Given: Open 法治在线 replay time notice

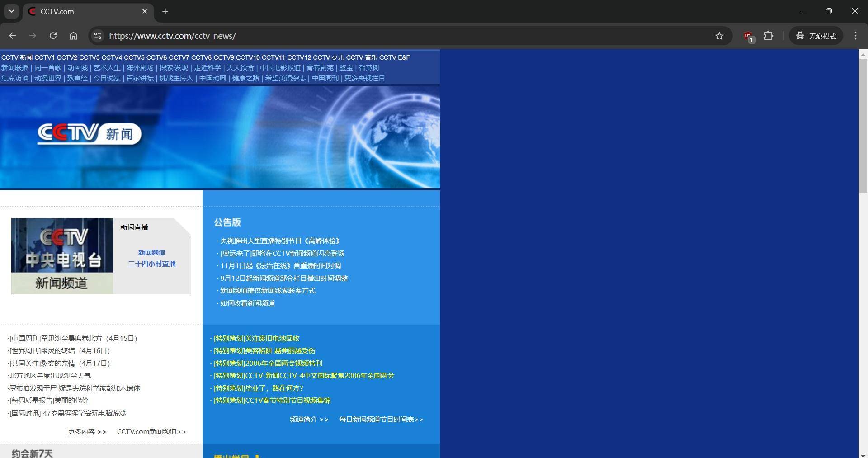Looking at the screenshot, I should 281,266.
